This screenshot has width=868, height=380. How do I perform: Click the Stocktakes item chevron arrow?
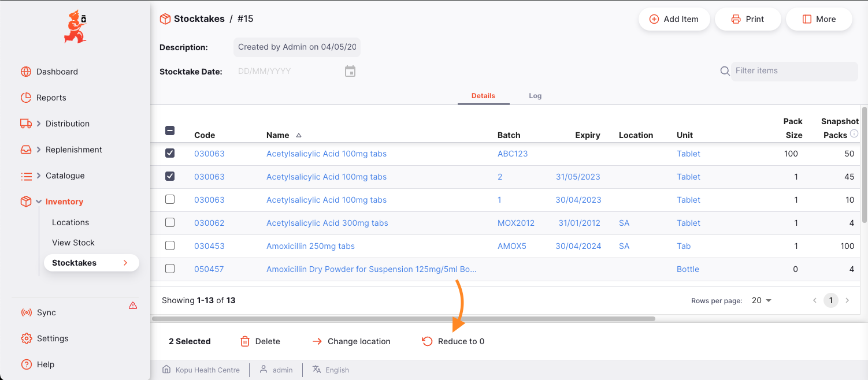tap(125, 263)
